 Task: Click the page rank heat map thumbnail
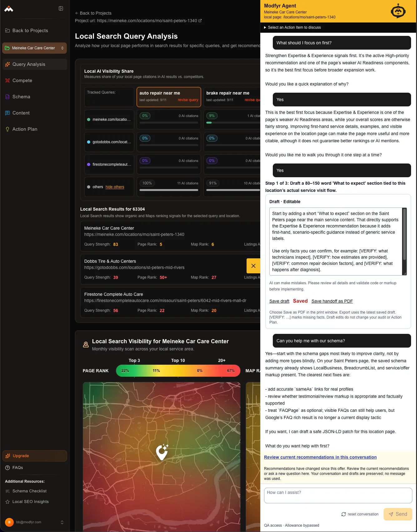click(162, 457)
